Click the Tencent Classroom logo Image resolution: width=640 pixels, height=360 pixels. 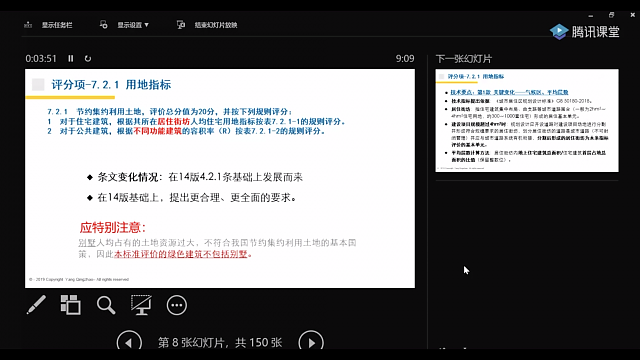tap(584, 31)
